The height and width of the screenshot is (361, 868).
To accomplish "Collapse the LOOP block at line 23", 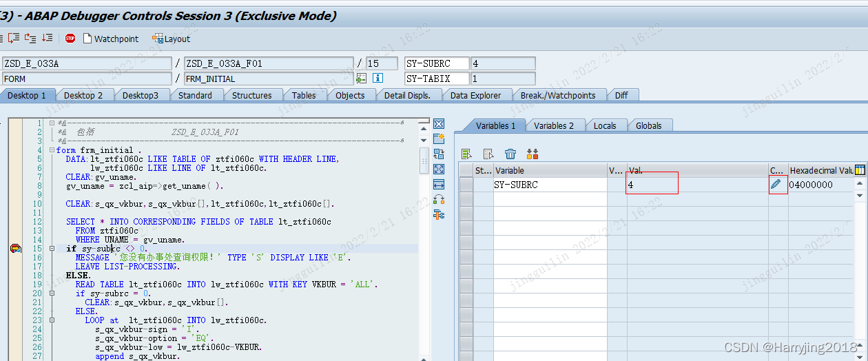I will pos(51,320).
